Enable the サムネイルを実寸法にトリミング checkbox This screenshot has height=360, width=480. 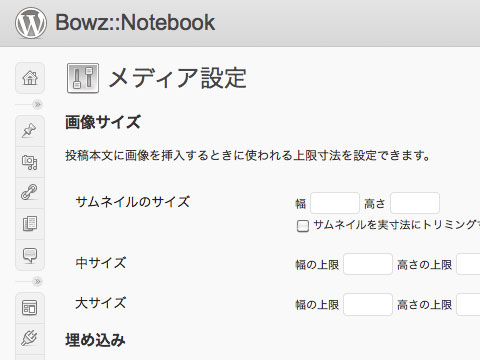[x=303, y=226]
